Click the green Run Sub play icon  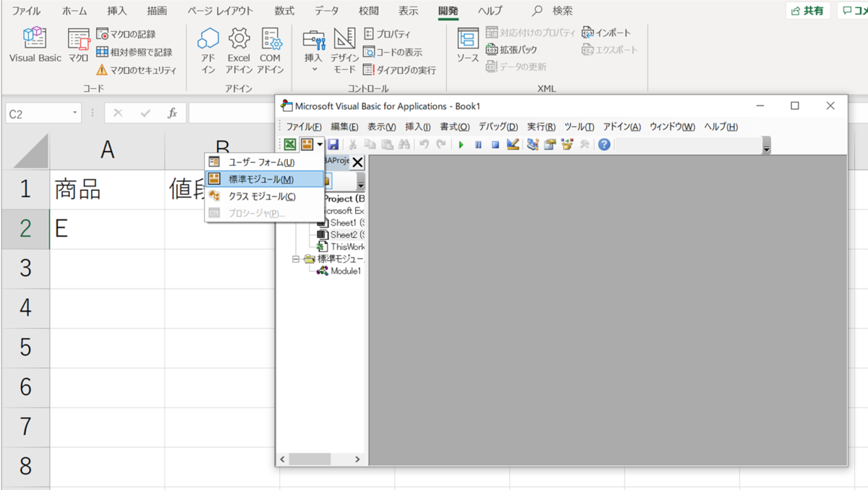pos(461,145)
